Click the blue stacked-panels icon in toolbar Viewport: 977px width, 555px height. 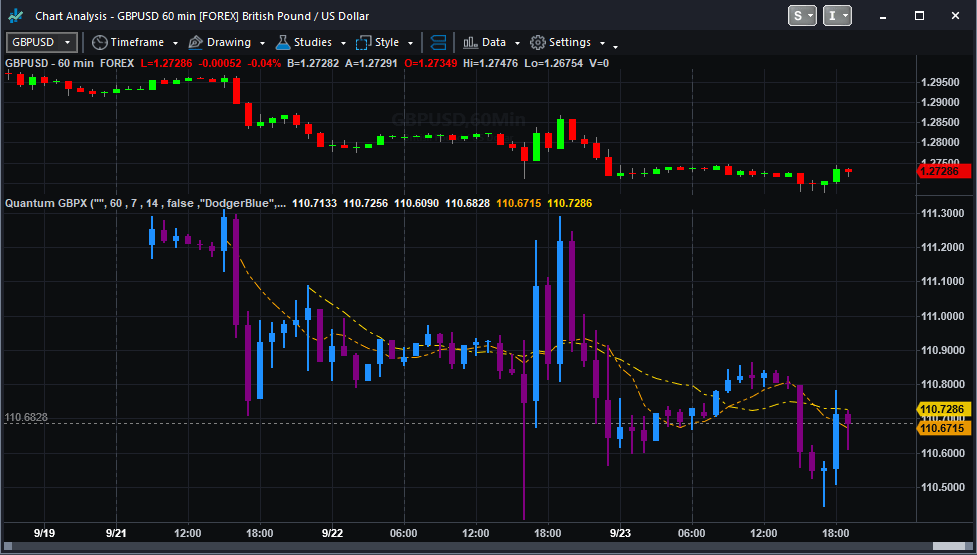[x=439, y=42]
